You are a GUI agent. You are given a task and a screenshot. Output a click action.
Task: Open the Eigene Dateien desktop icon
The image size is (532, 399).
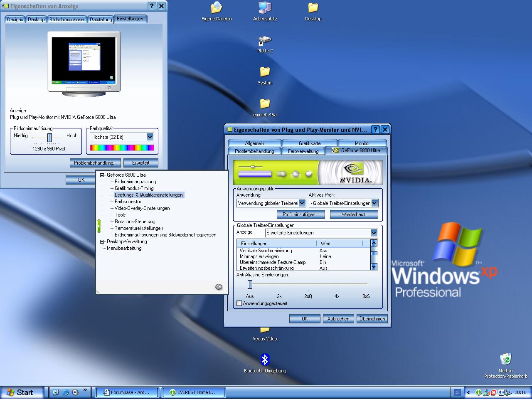217,11
